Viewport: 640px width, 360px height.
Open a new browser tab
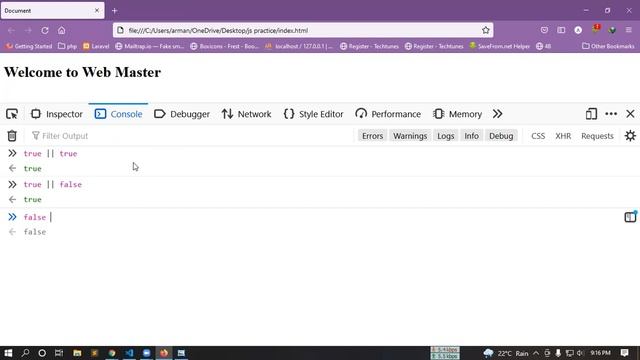115,11
